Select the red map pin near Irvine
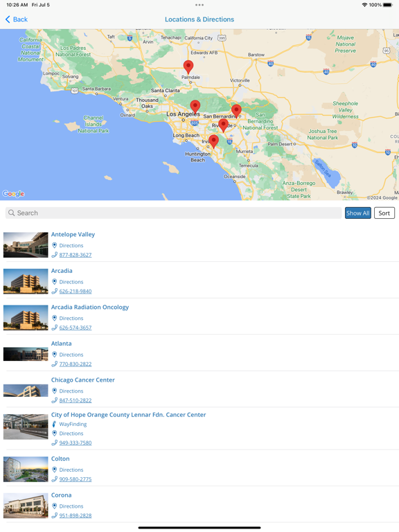Screen dimensions: 399x532 [x=213, y=141]
